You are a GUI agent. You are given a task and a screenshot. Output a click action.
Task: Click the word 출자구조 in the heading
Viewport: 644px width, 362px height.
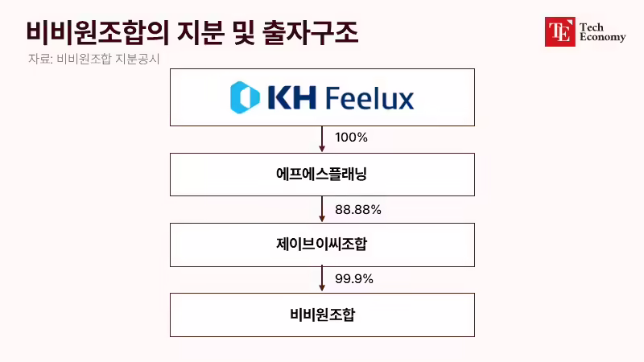coord(310,32)
